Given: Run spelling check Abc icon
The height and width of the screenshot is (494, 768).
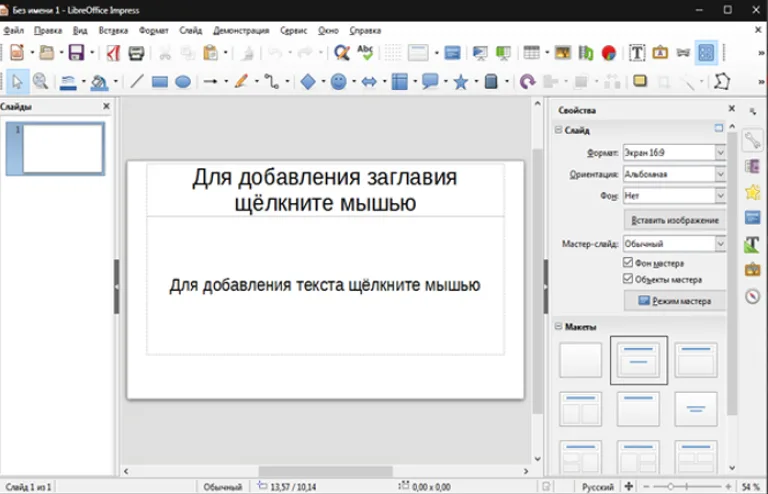Looking at the screenshot, I should coord(365,52).
